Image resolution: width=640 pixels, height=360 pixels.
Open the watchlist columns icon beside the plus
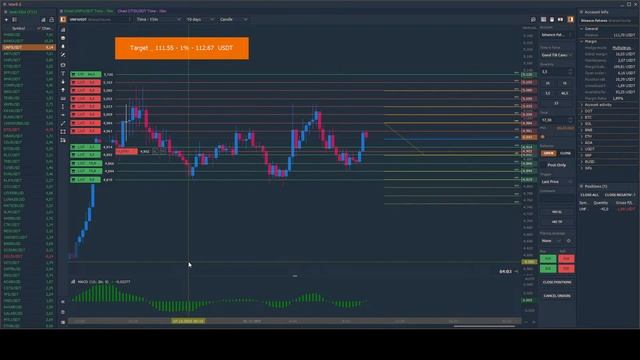point(14,20)
